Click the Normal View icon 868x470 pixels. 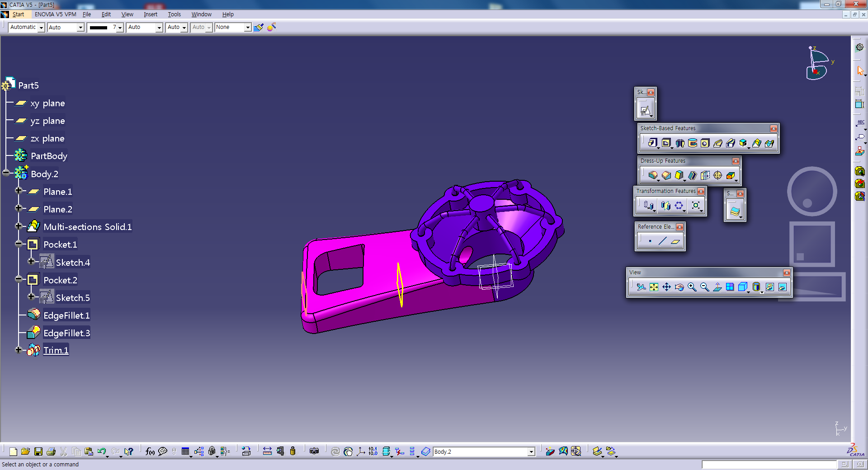pos(717,287)
